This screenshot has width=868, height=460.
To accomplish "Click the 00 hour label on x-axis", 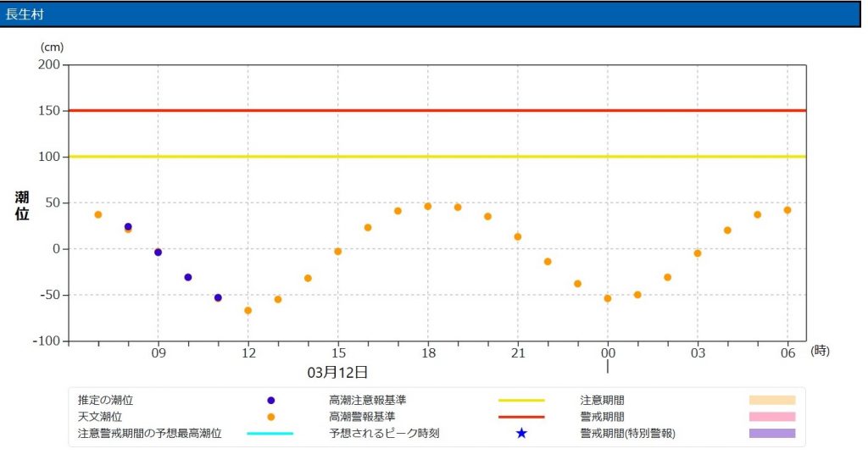I will click(608, 353).
